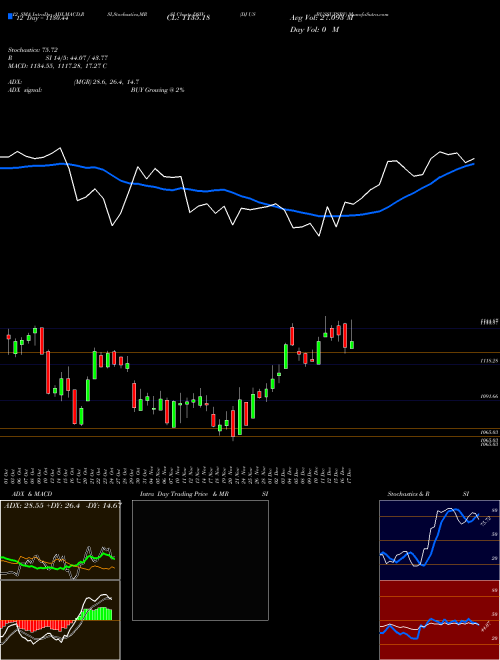
Task: Click the 'Avg Vol: 27.098 M' label
Action: tap(321, 18)
